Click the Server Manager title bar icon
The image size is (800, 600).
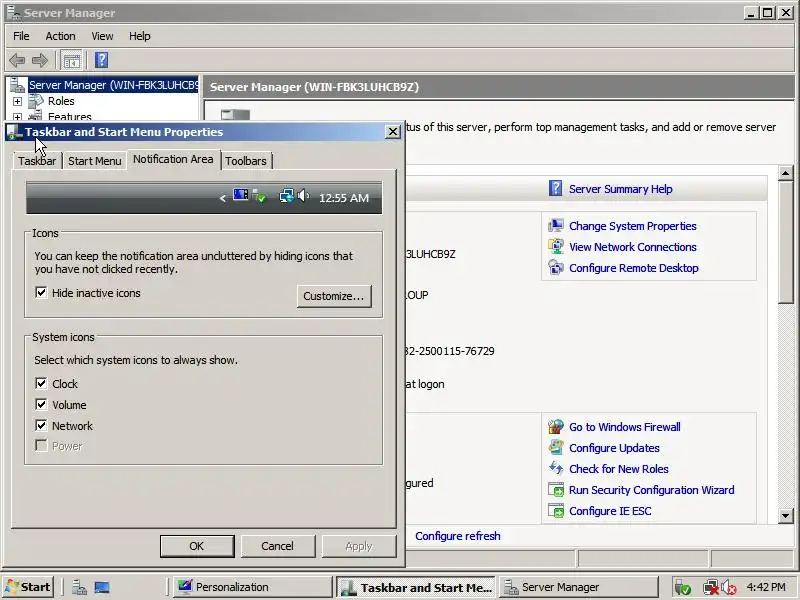tap(13, 12)
